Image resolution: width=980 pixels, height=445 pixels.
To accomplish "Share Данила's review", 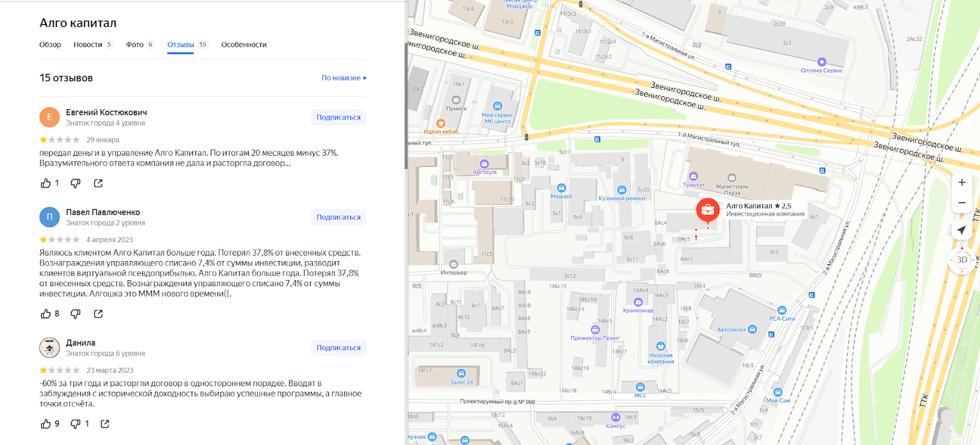I will pyautogui.click(x=105, y=424).
